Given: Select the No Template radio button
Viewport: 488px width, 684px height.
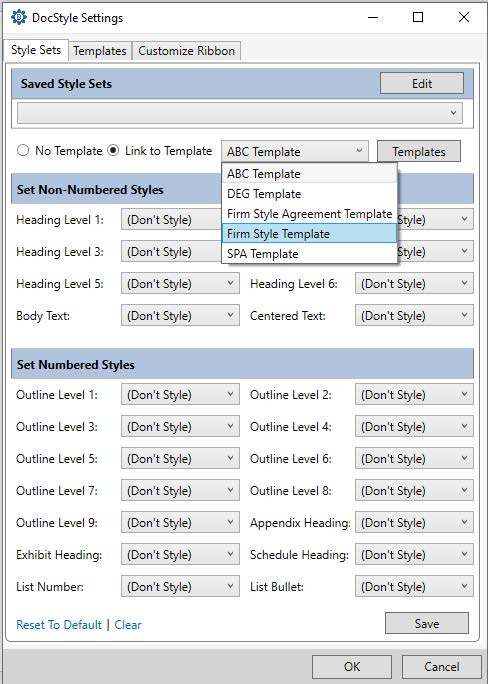Looking at the screenshot, I should click(x=23, y=150).
